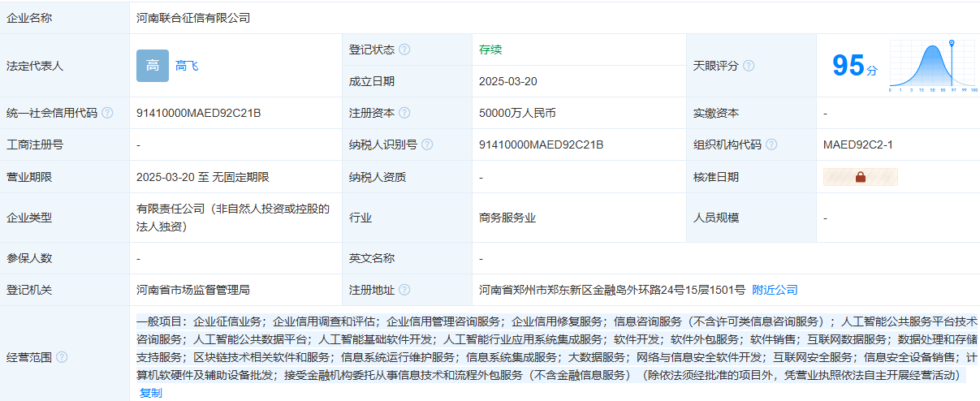
Task: Click help icon next to 注册地址
Action: point(404,290)
